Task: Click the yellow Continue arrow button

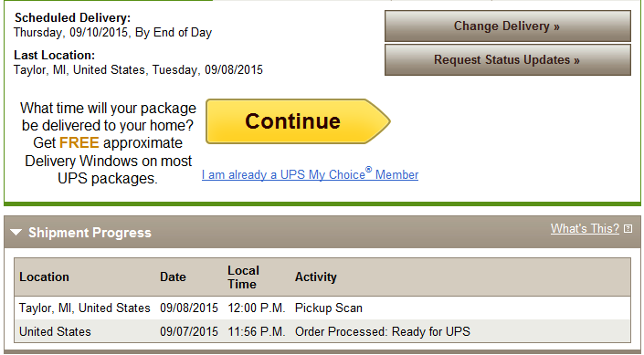Action: (298, 121)
